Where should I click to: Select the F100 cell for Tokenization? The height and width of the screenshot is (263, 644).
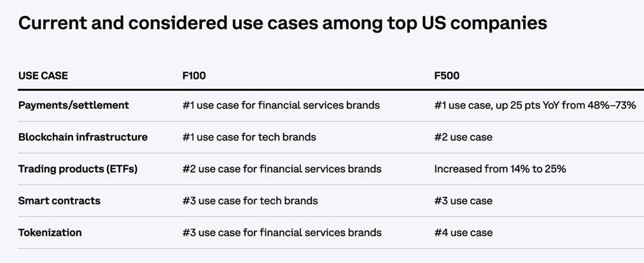tap(281, 233)
